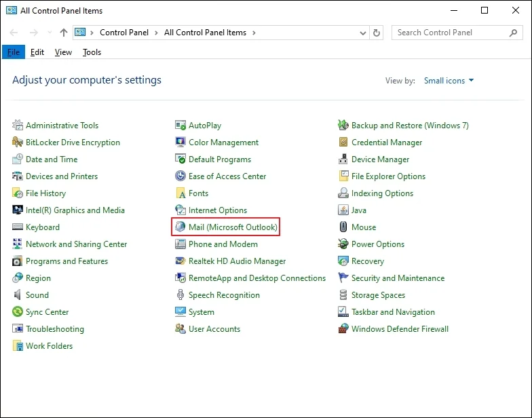Open the Edit menu
Screen dimensions: 532x418
[x=37, y=52]
